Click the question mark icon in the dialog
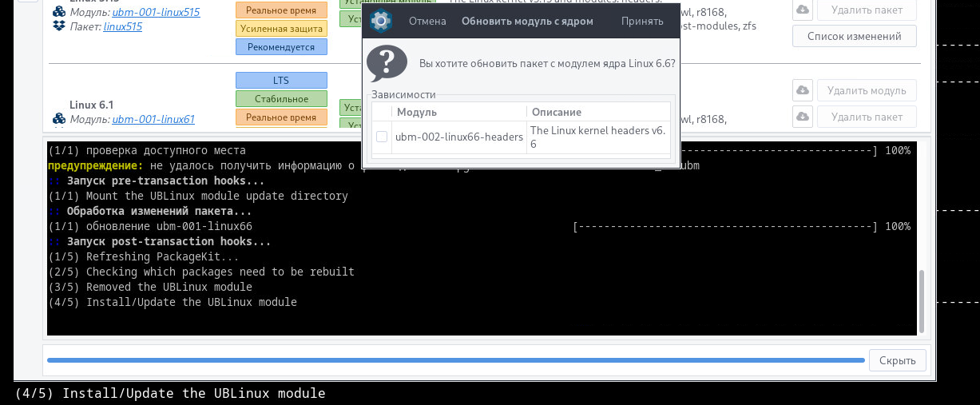The image size is (980, 405). (387, 62)
